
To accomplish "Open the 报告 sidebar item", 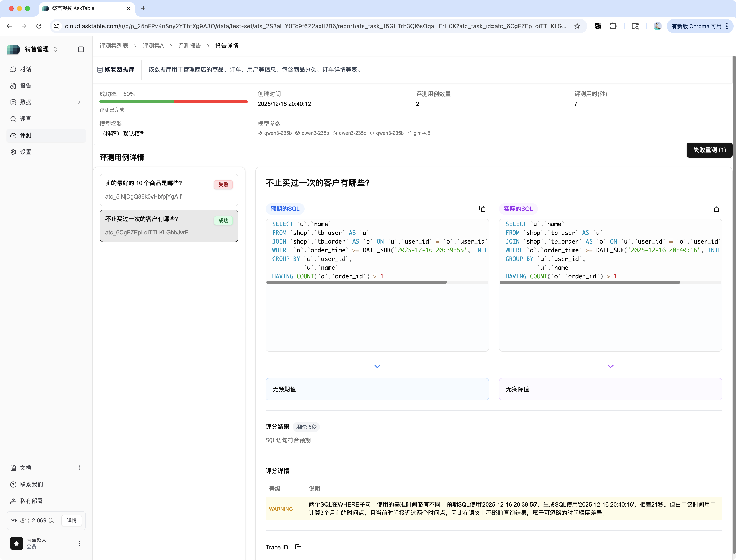I will 25,86.
